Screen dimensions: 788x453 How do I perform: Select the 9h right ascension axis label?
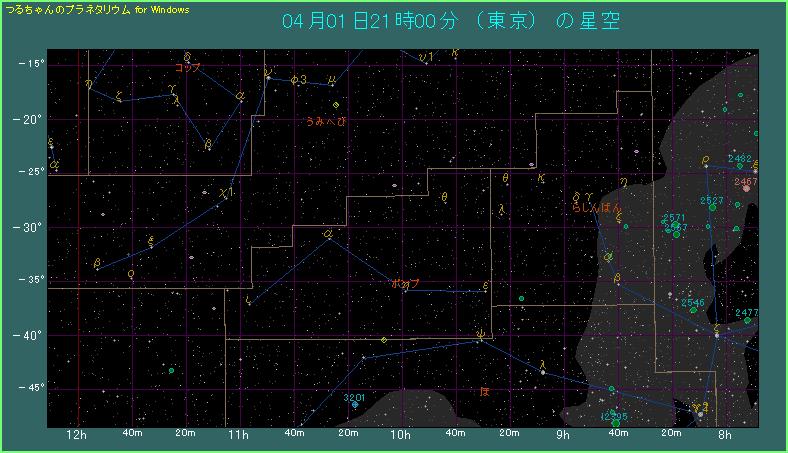click(x=562, y=436)
